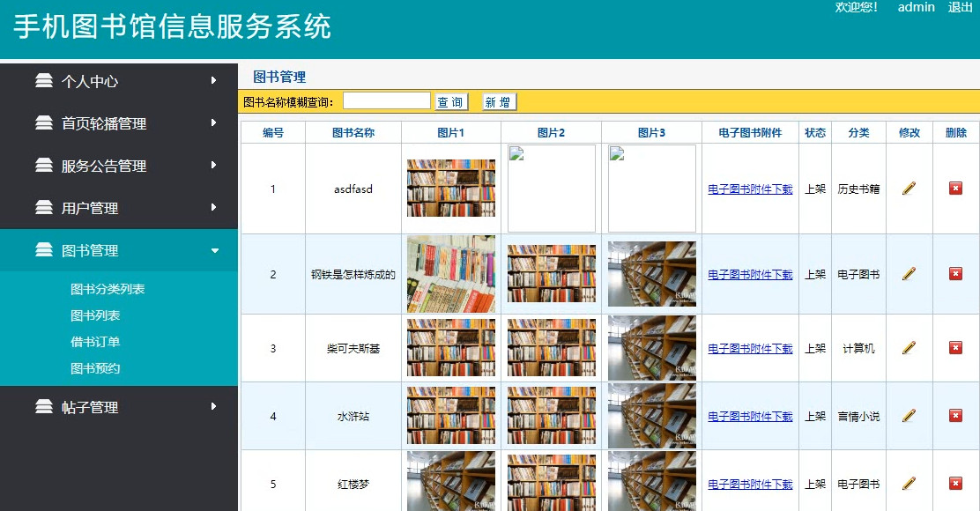Click the stack icon beside 图书管理 menu
The height and width of the screenshot is (511, 980).
click(x=44, y=249)
